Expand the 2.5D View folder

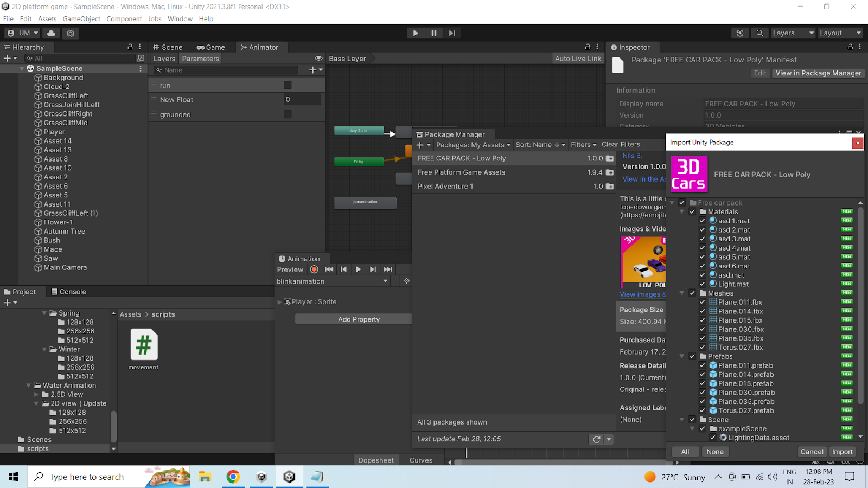36,395
